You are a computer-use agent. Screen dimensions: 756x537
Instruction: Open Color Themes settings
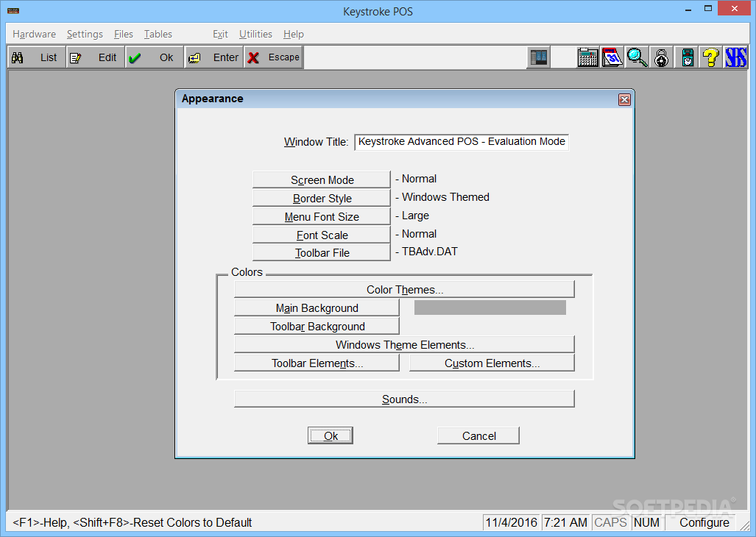[405, 289]
